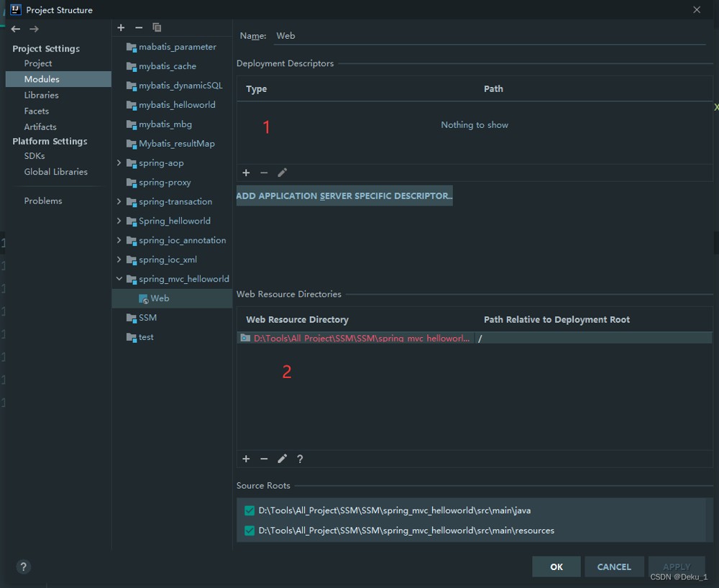Select the Mybatis_resultMap module
This screenshot has height=588, width=719.
point(177,144)
